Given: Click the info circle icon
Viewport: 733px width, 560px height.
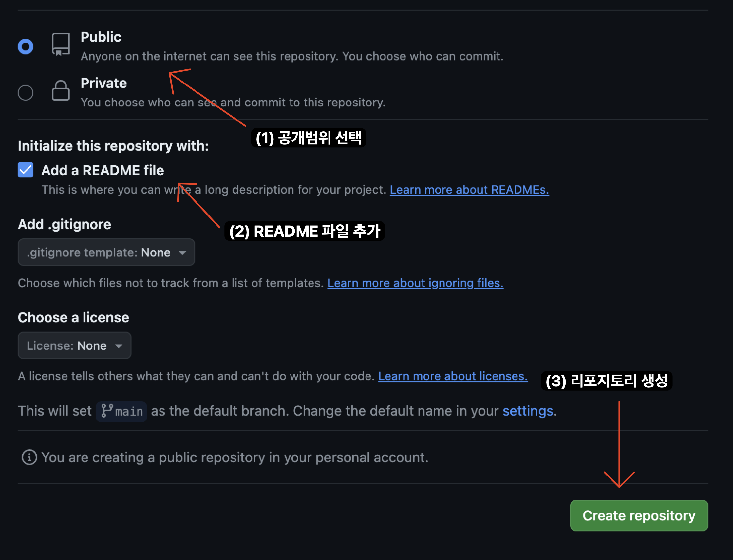Looking at the screenshot, I should coord(29,457).
